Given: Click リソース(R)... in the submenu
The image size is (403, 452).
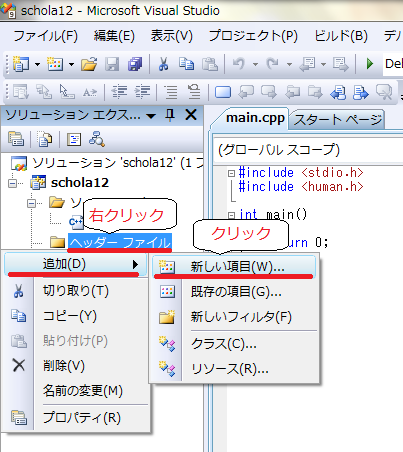Looking at the screenshot, I should (x=234, y=369).
